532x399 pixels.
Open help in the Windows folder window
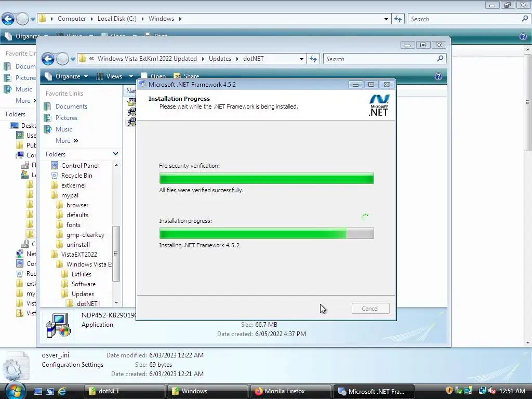[523, 36]
